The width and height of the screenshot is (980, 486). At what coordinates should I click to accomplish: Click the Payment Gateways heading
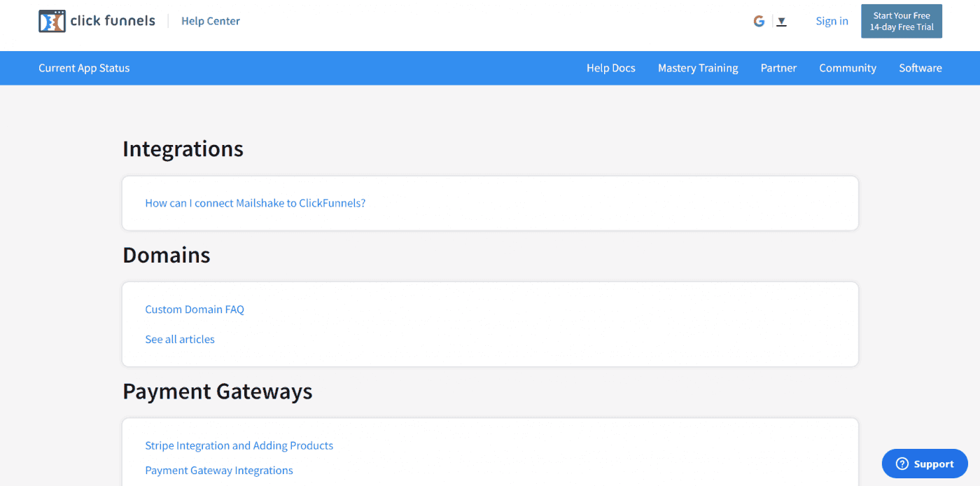[218, 391]
